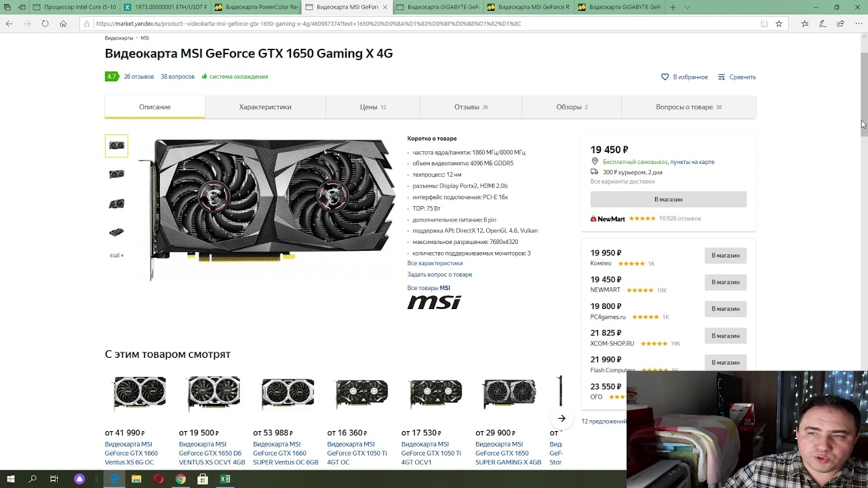
Task: Click Задать вопрос о товаре link
Action: tap(439, 274)
